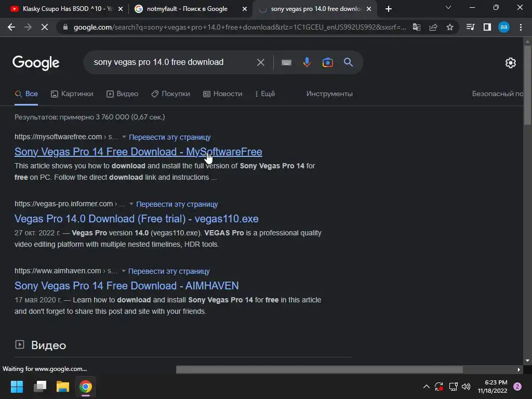Viewport: 532px width, 399px height.
Task: Switch to Картинки results
Action: click(x=72, y=94)
